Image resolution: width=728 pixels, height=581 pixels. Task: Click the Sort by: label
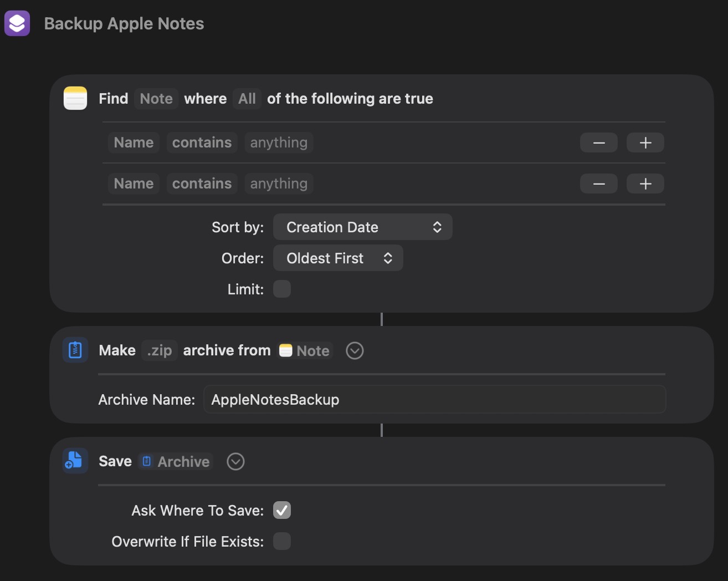pyautogui.click(x=238, y=227)
